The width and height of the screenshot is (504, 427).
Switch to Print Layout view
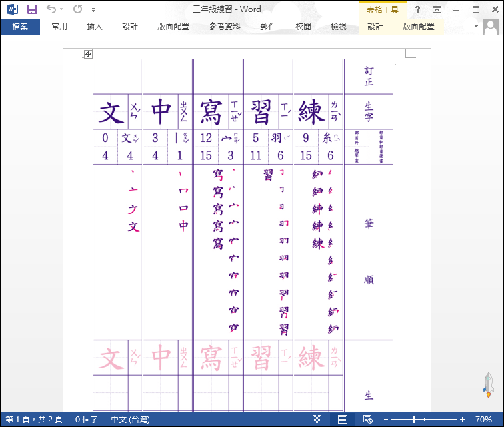click(x=342, y=419)
